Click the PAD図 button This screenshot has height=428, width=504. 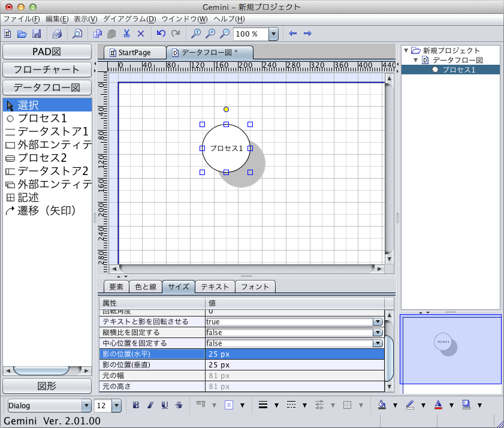(47, 52)
